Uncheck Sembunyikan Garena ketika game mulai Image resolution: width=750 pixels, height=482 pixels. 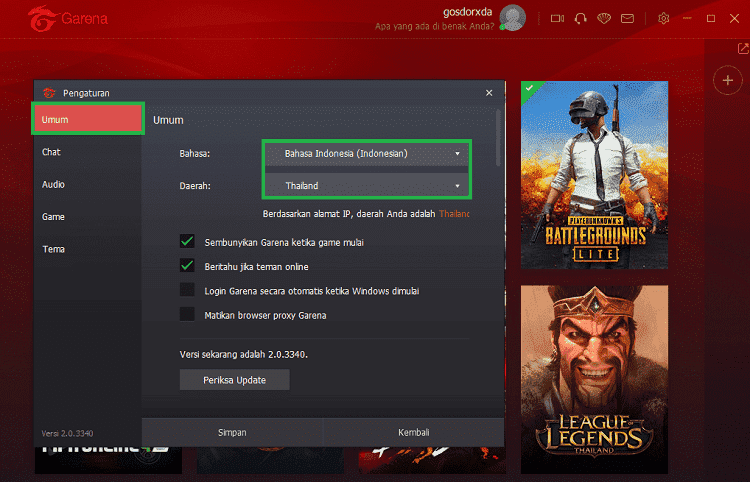point(187,241)
